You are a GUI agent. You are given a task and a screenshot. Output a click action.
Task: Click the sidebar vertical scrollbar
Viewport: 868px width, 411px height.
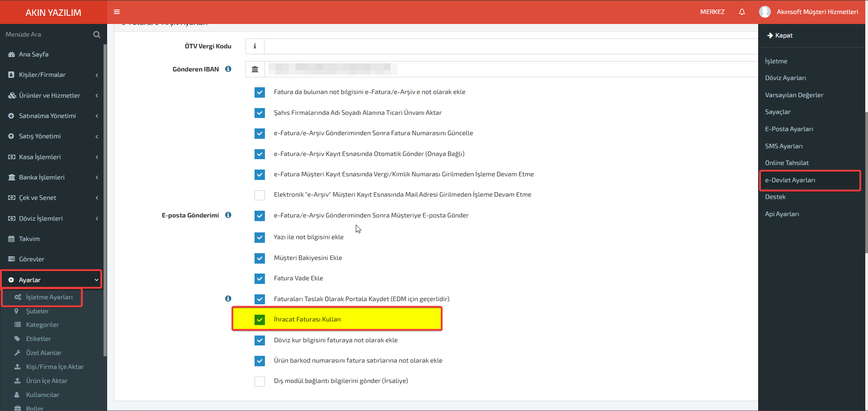(105, 199)
